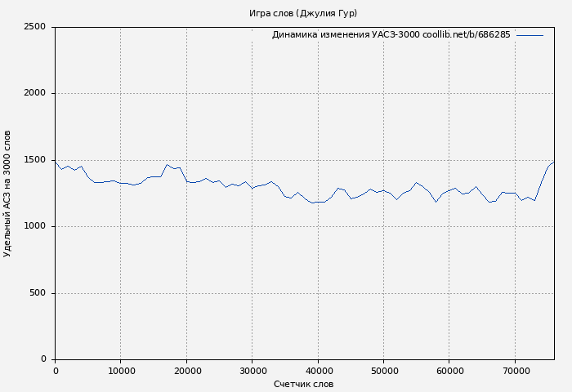Click the 10000 x-axis tick label
Viewport: 572px width, 392px height.
(121, 371)
